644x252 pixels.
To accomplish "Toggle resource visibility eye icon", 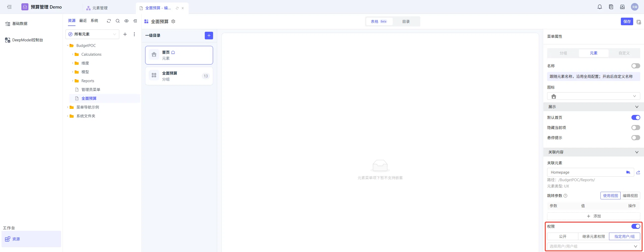I will [127, 21].
